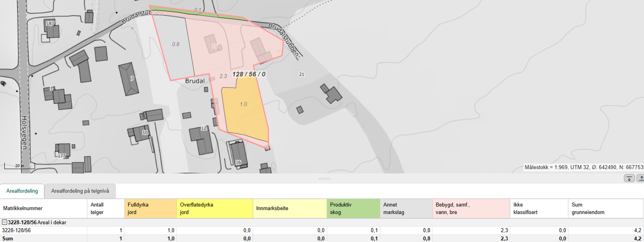Click the Innmarksbeite column header
Image resolution: width=644 pixels, height=242 pixels.
pyautogui.click(x=289, y=208)
